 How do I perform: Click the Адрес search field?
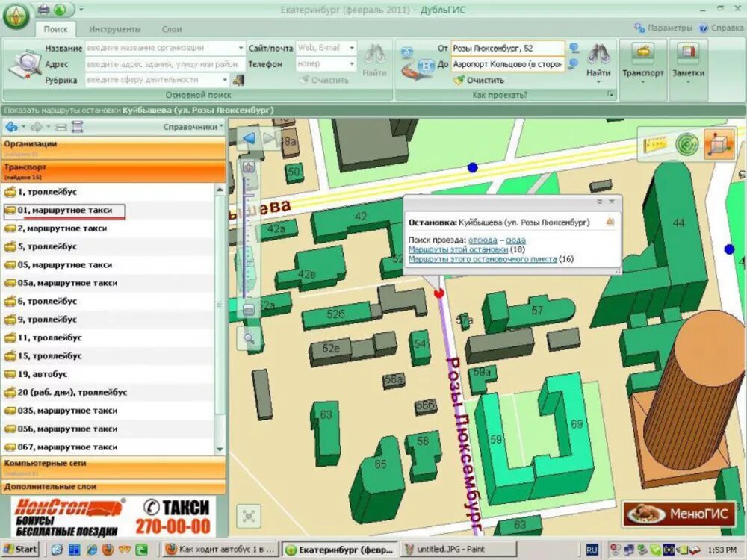[x=165, y=63]
